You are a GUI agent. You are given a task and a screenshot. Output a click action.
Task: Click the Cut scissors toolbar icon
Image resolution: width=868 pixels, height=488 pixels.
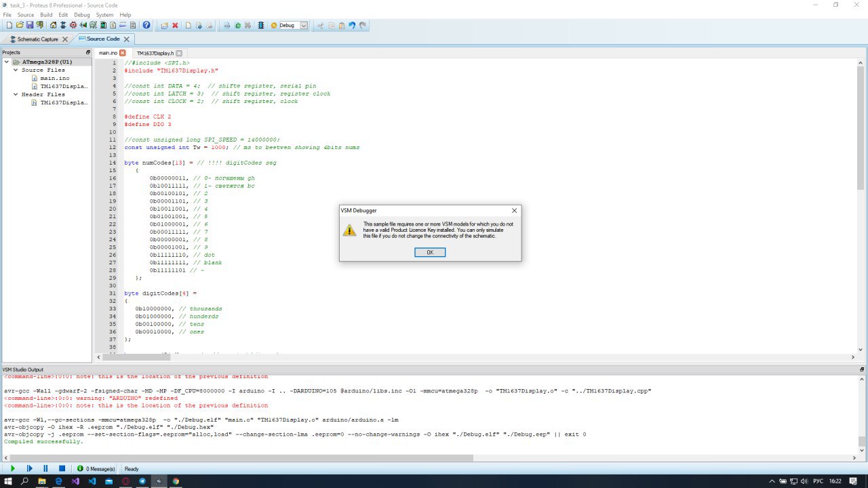(320, 25)
